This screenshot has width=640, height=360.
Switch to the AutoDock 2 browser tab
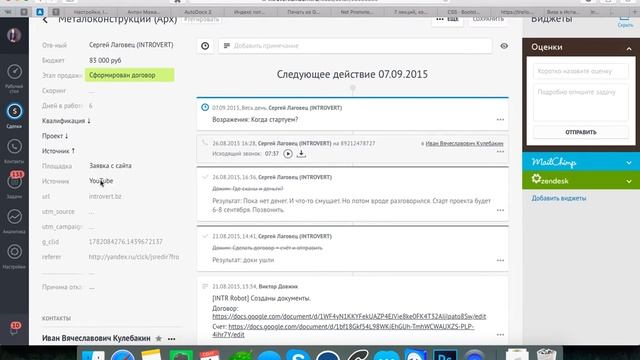(x=198, y=12)
